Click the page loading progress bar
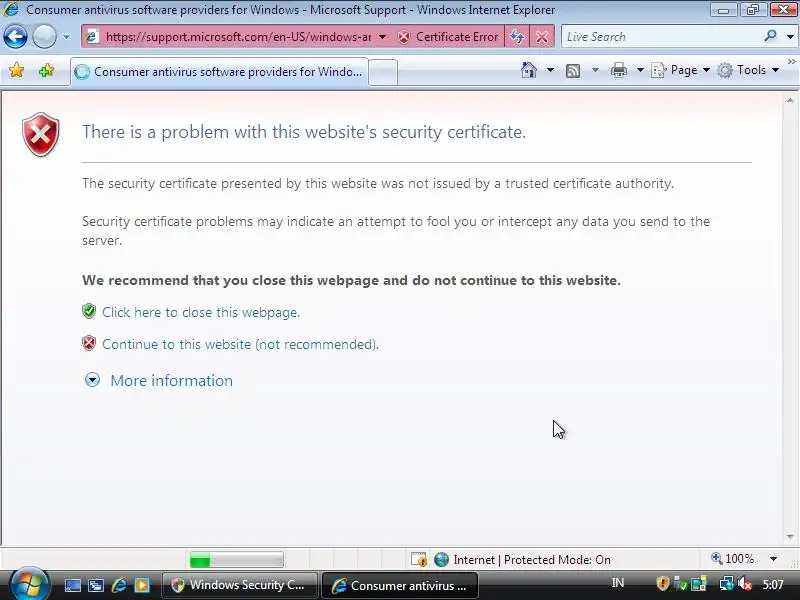This screenshot has height=600, width=800. [x=236, y=560]
